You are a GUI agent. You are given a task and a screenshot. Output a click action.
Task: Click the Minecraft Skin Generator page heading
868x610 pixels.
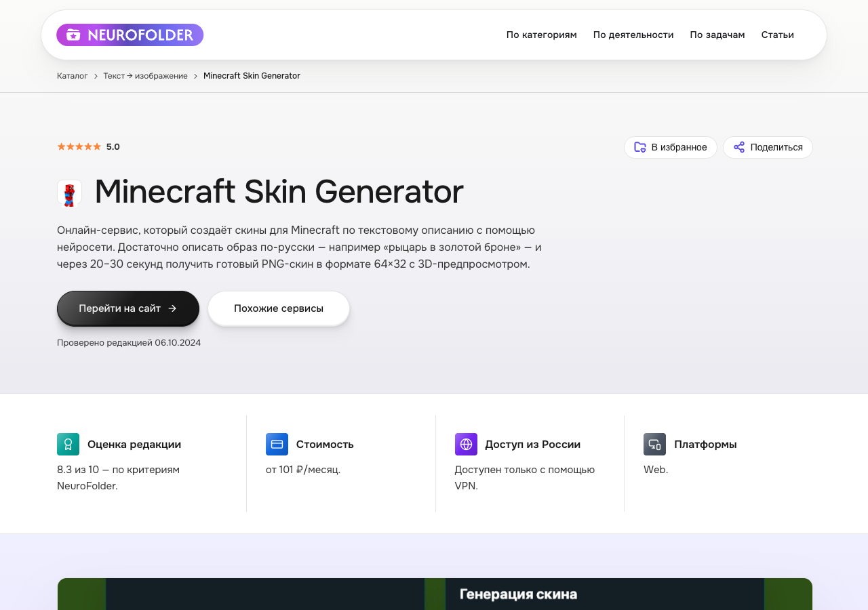[x=279, y=192]
